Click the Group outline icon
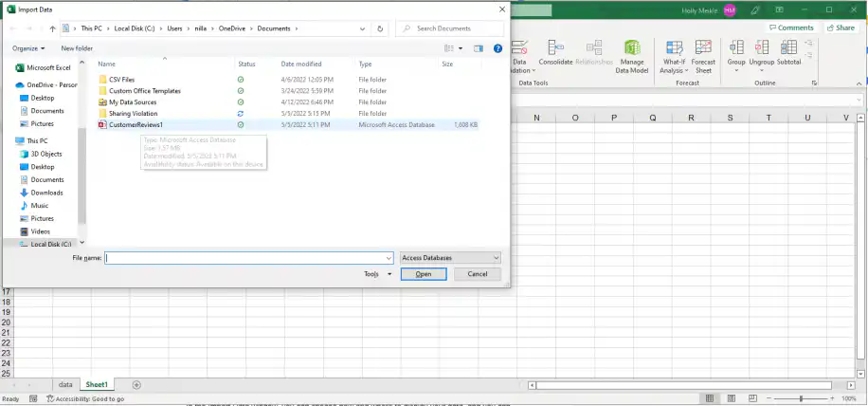This screenshot has height=406, width=868. (736, 57)
